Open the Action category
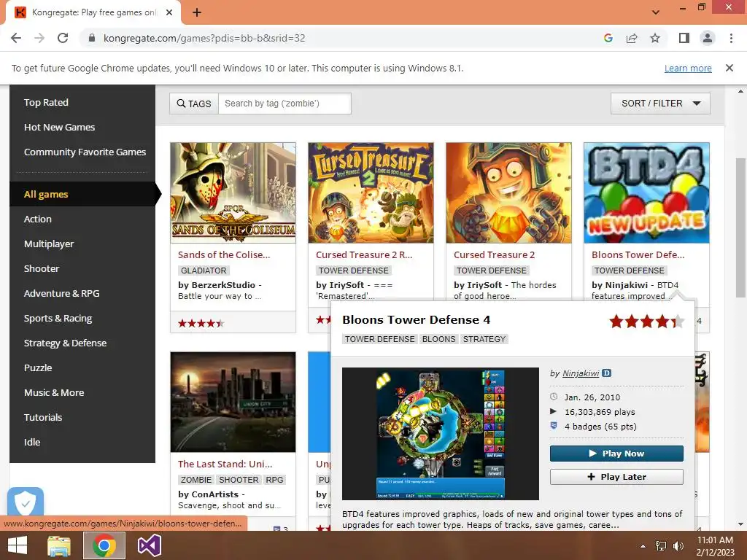The width and height of the screenshot is (747, 560). 38,219
